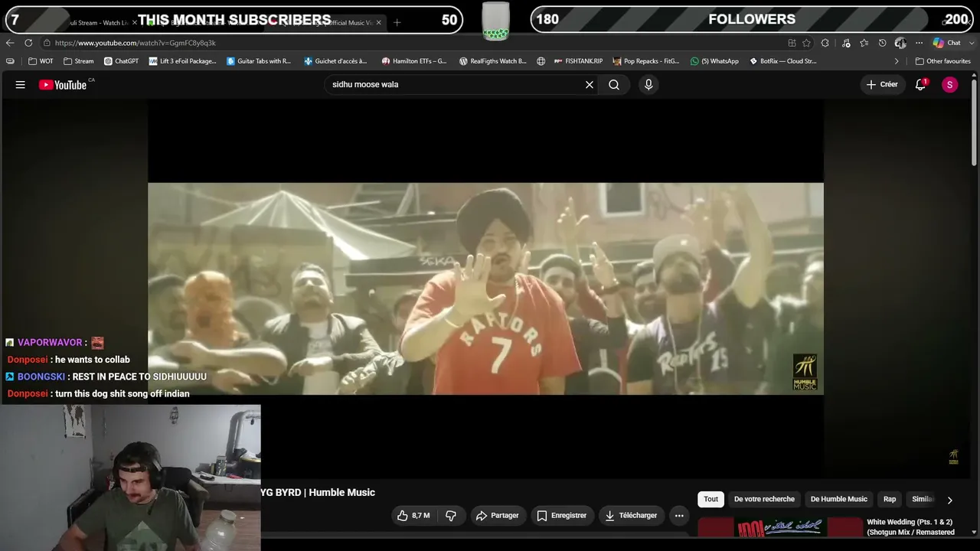Go to the YouTube home logo
The image size is (980, 551).
click(63, 85)
